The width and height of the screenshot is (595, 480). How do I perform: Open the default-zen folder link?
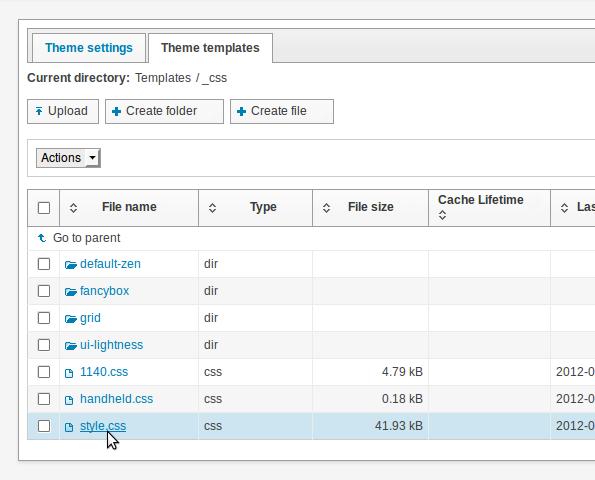pyautogui.click(x=110, y=264)
